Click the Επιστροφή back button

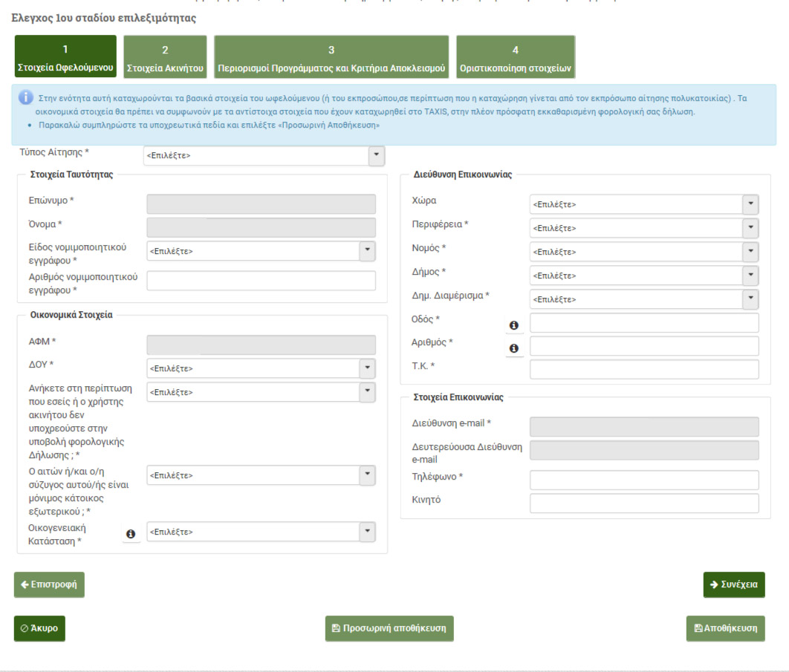50,584
